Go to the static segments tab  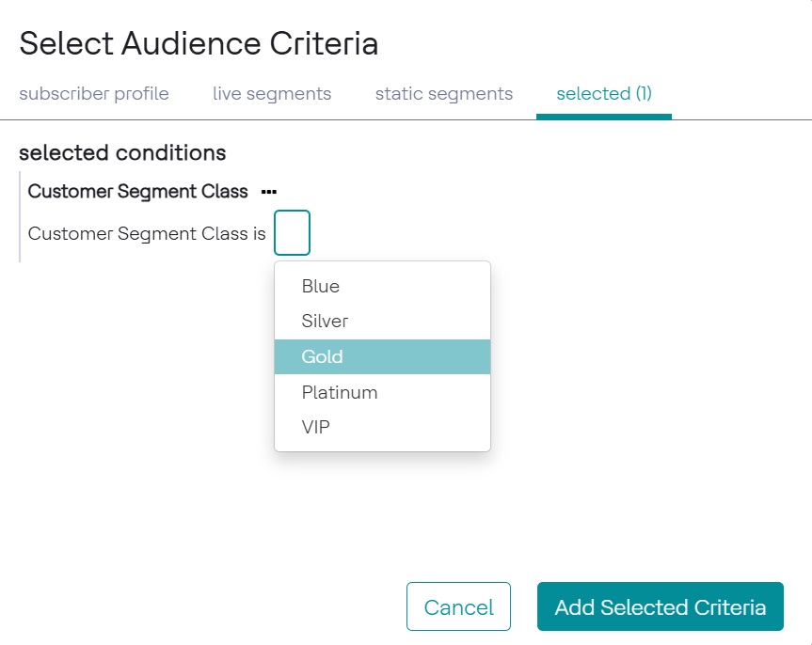(444, 94)
